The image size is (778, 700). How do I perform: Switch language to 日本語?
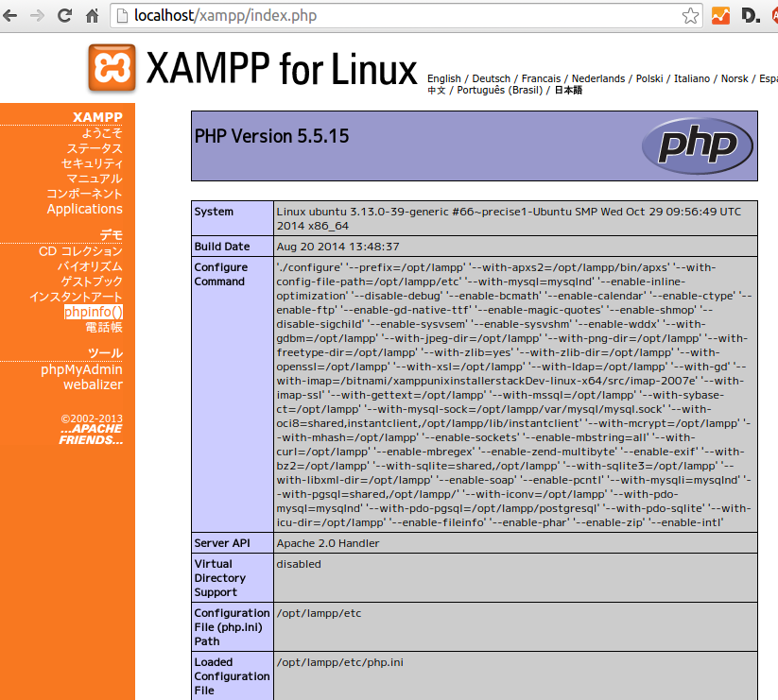568,91
